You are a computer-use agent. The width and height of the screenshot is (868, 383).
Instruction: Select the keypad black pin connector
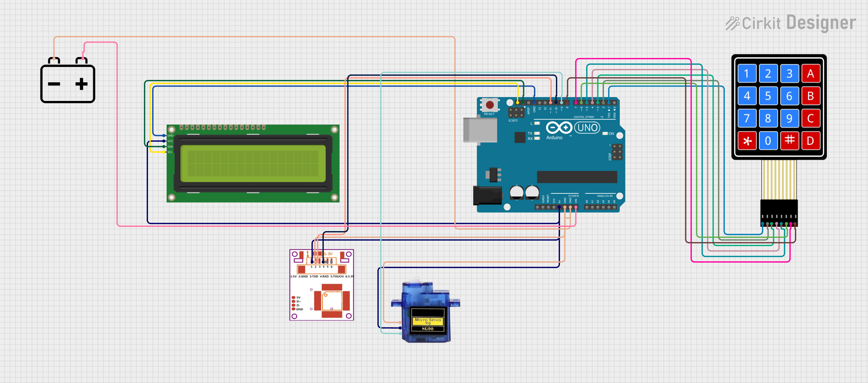779,213
